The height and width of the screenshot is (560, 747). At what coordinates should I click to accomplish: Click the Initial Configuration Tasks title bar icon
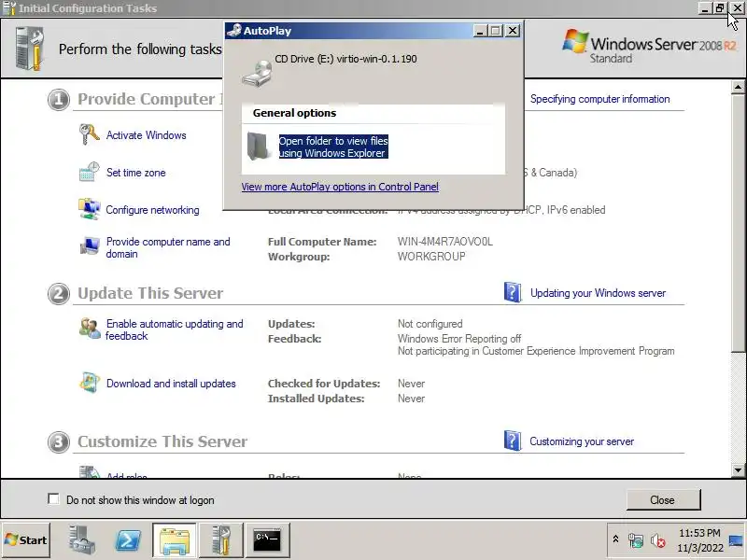coord(9,8)
